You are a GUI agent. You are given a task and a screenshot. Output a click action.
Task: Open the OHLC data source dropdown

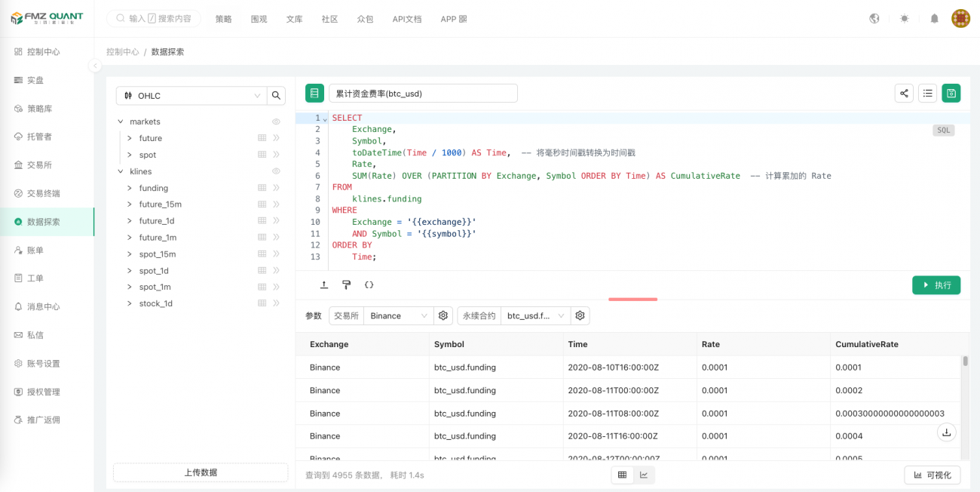click(x=191, y=96)
